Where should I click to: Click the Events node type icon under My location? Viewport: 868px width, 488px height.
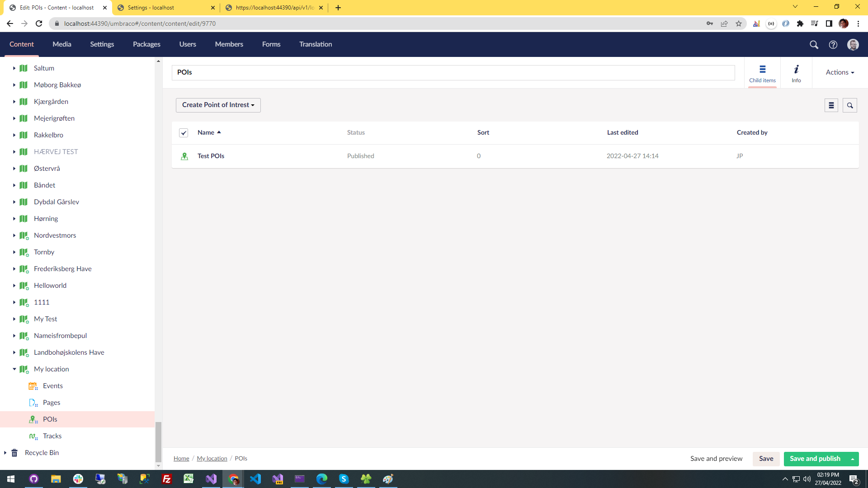pyautogui.click(x=33, y=385)
